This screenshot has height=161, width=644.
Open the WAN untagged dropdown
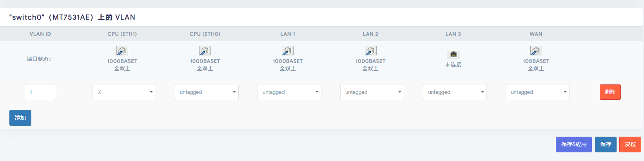pos(537,92)
